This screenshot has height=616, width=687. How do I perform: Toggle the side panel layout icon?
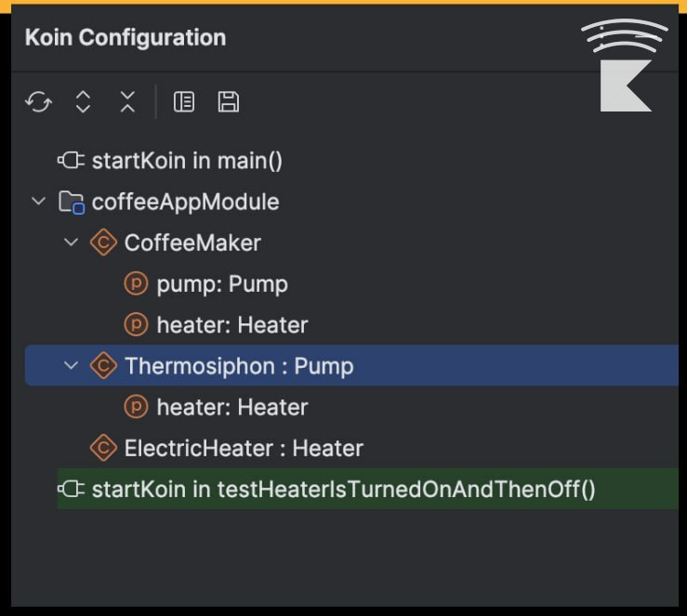184,102
